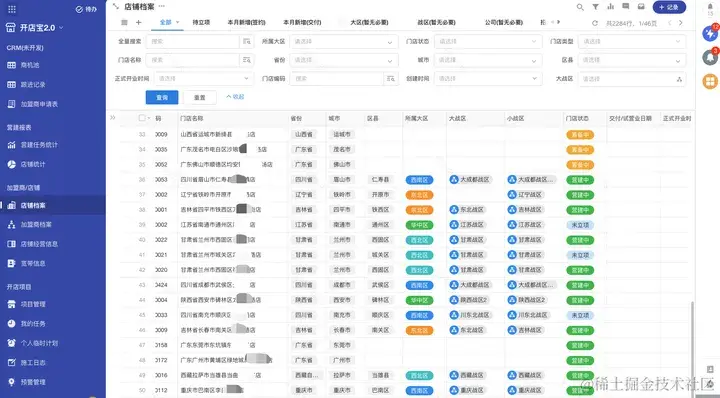Open the app grid launcher icon
720x398 pixels.
[x=12, y=9]
